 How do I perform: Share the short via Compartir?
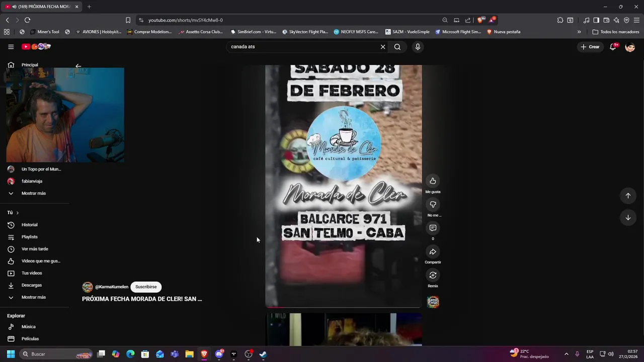click(x=433, y=252)
